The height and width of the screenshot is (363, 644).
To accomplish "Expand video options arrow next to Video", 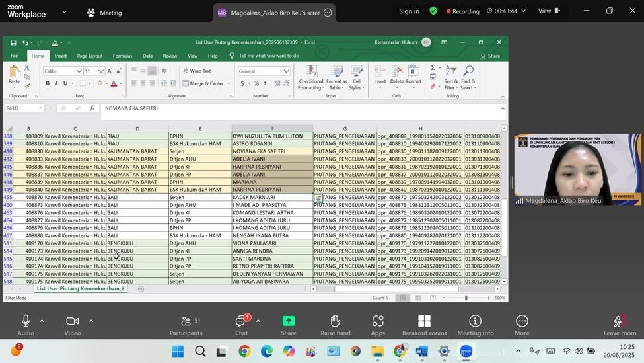I will coord(91,321).
